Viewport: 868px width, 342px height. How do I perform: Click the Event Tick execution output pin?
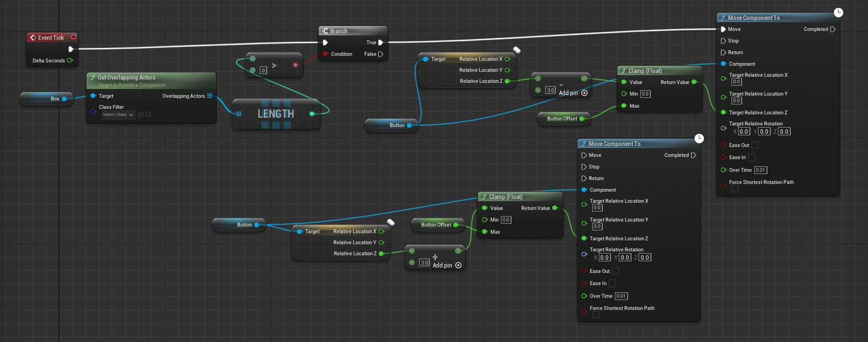tap(71, 49)
